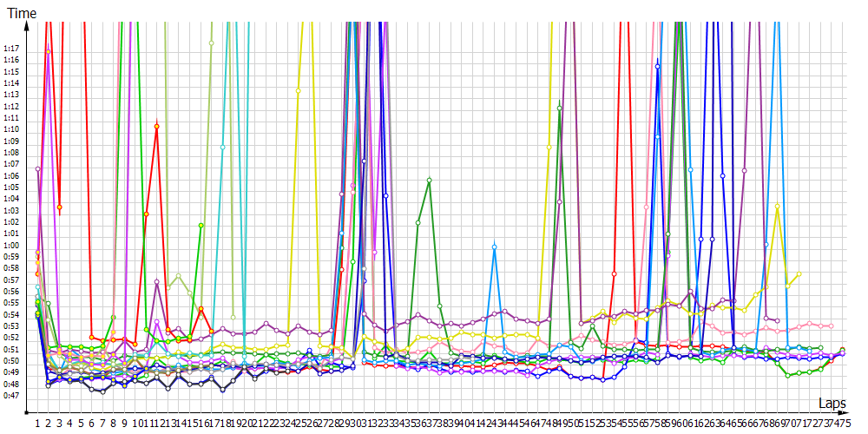Viewport: 868px width, 434px height.
Task: Click the 1:17 label on the time axis
Action: [x=12, y=49]
